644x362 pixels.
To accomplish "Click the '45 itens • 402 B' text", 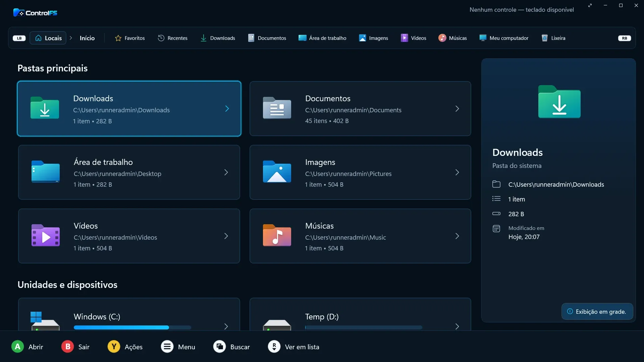I will click(327, 121).
